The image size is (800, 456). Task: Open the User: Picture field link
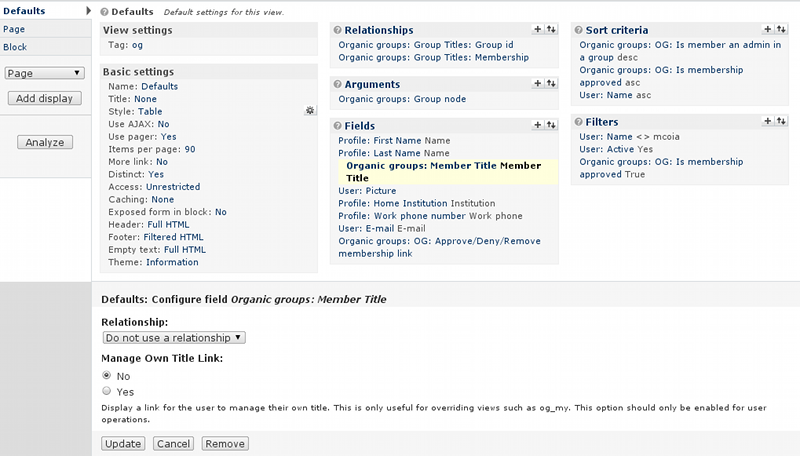pos(367,191)
